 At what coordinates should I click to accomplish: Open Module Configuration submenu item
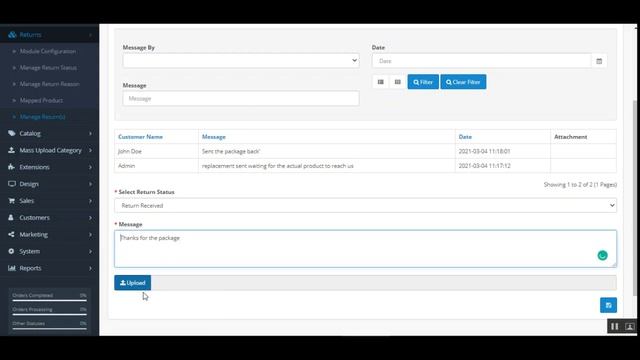(x=48, y=51)
